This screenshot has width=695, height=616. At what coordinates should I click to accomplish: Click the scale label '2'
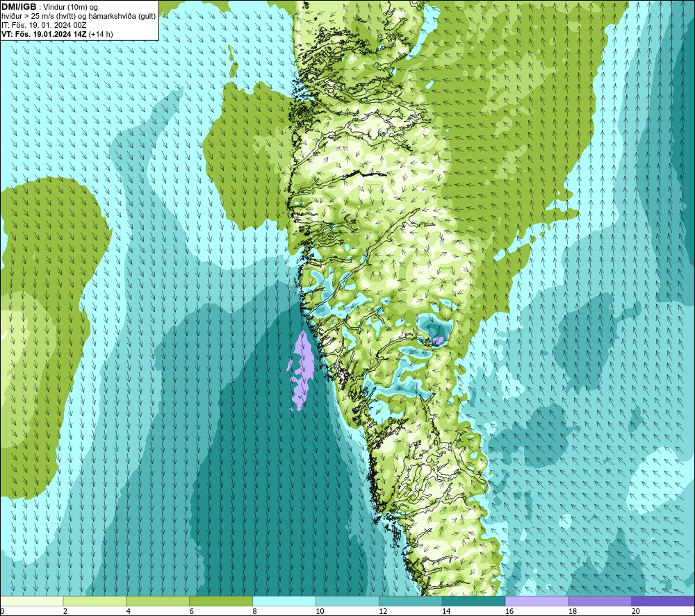click(x=65, y=611)
